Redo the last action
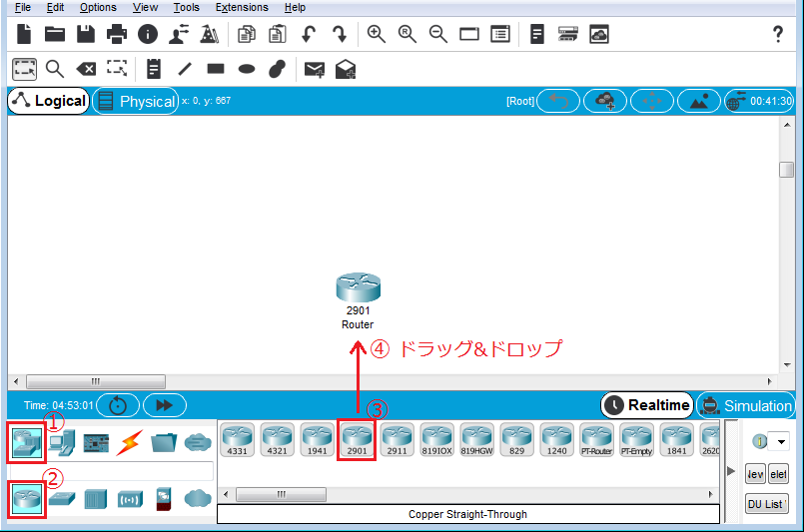The width and height of the screenshot is (804, 532). coord(340,34)
